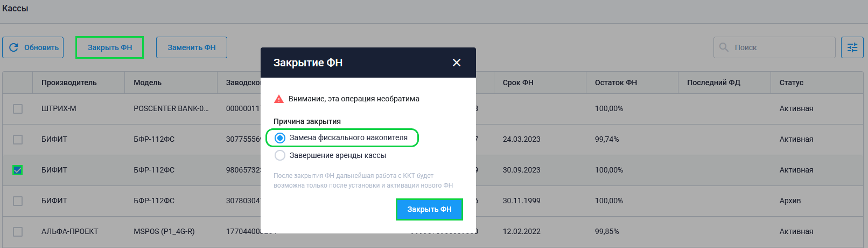Screen dimensions: 868x248
Task: Sort by the Статус column header
Action: 791,82
